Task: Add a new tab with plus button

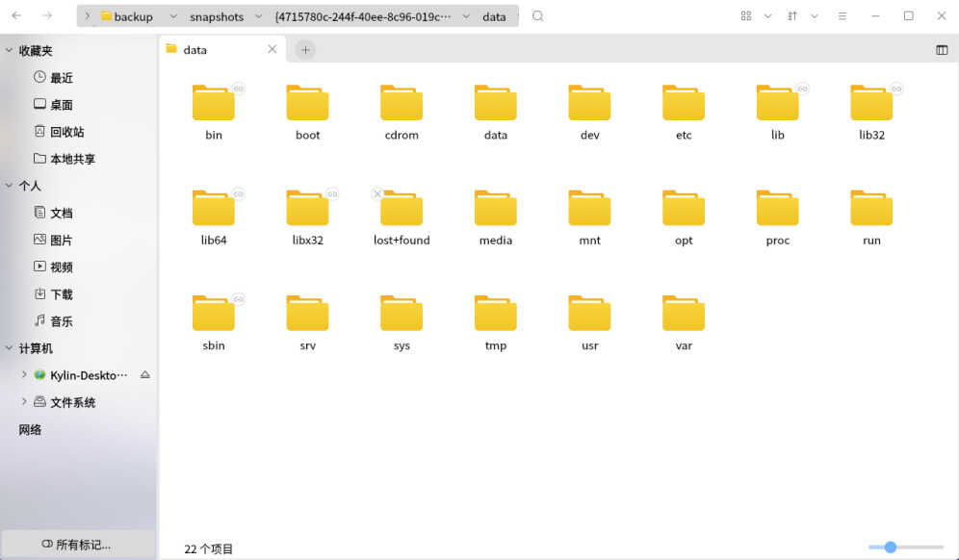Action: [305, 50]
